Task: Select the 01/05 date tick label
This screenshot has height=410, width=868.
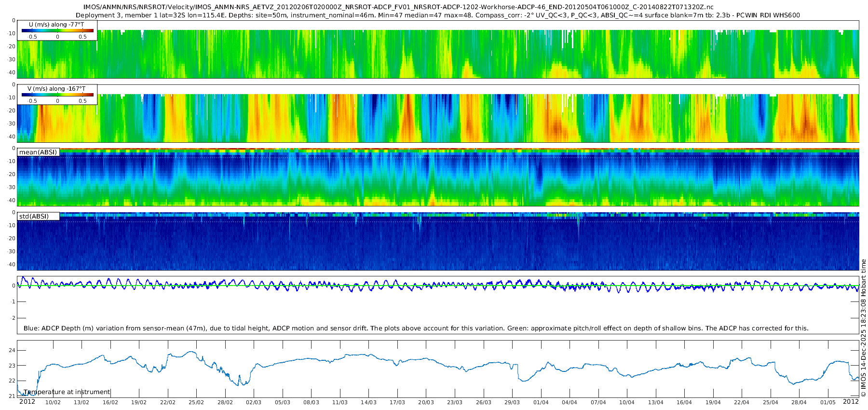Action: coord(827,402)
